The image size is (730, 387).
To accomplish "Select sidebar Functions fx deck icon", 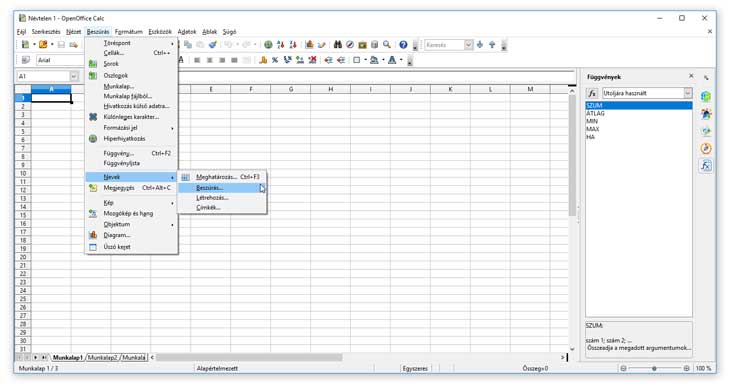I will [x=706, y=166].
